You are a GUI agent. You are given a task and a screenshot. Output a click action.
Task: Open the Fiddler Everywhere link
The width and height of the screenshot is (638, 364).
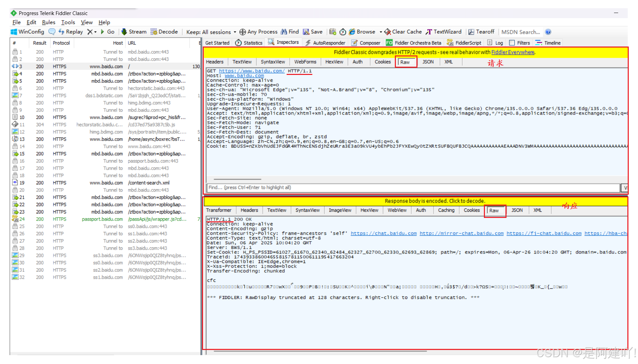513,52
